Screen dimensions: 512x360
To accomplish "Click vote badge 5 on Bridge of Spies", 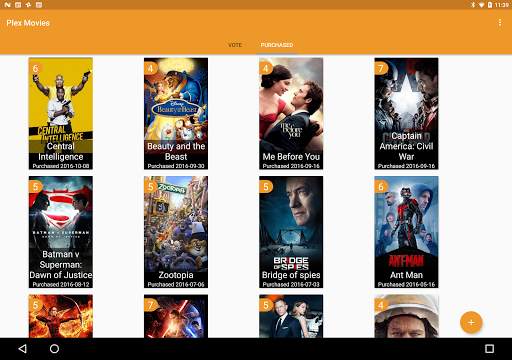I will pos(266,187).
